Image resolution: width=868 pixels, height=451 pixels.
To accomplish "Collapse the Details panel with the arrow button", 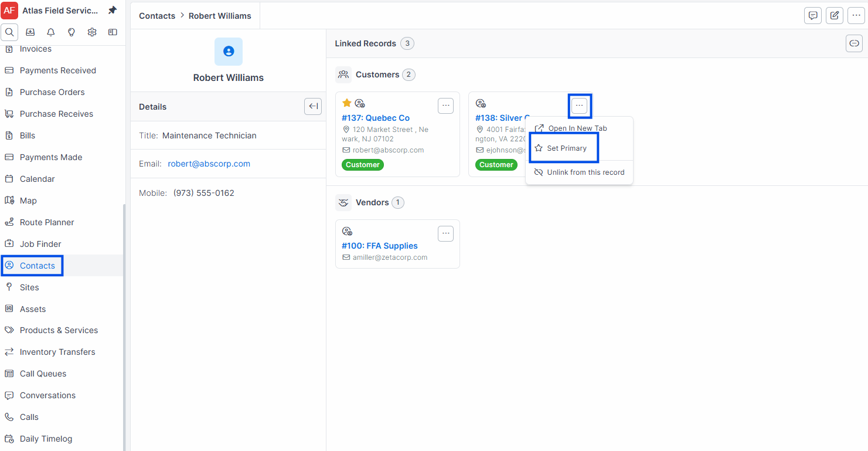I will [313, 106].
